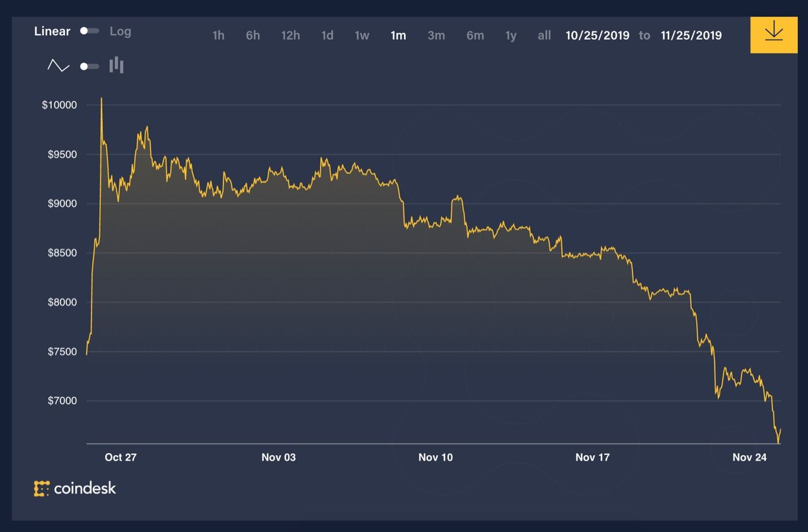Open the CoinDesk logo link
Viewport: 808px width, 532px height.
(75, 488)
